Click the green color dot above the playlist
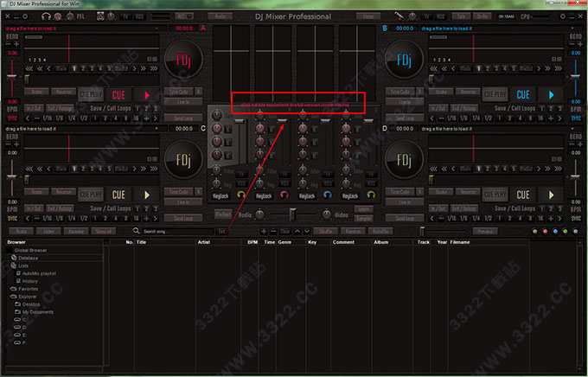Image resolution: width=588 pixels, height=377 pixels. click(566, 232)
